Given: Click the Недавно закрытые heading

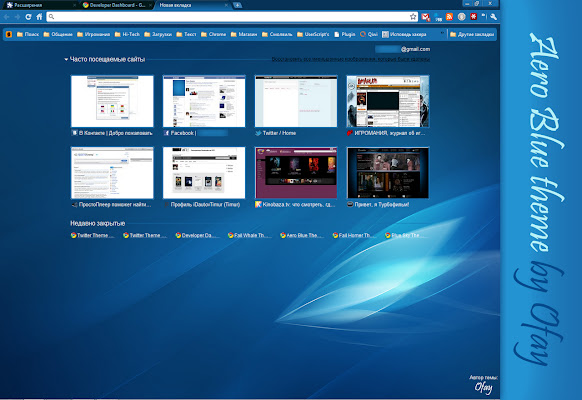Looking at the screenshot, I should [x=98, y=223].
